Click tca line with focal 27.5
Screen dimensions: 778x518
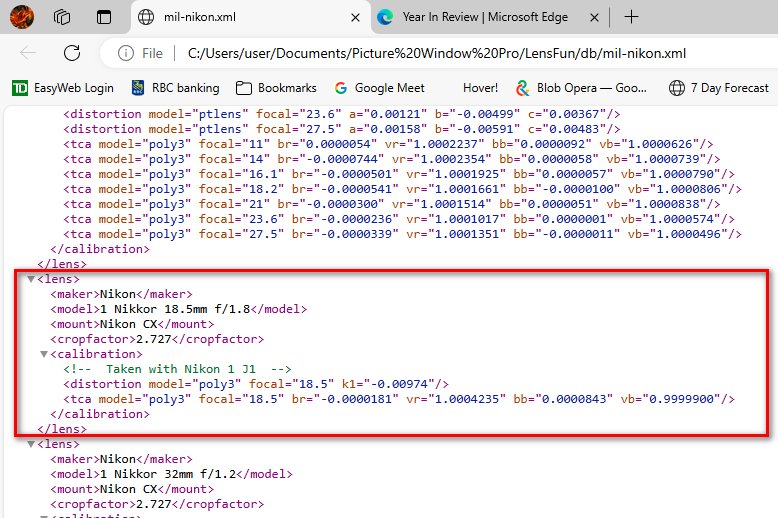point(402,234)
